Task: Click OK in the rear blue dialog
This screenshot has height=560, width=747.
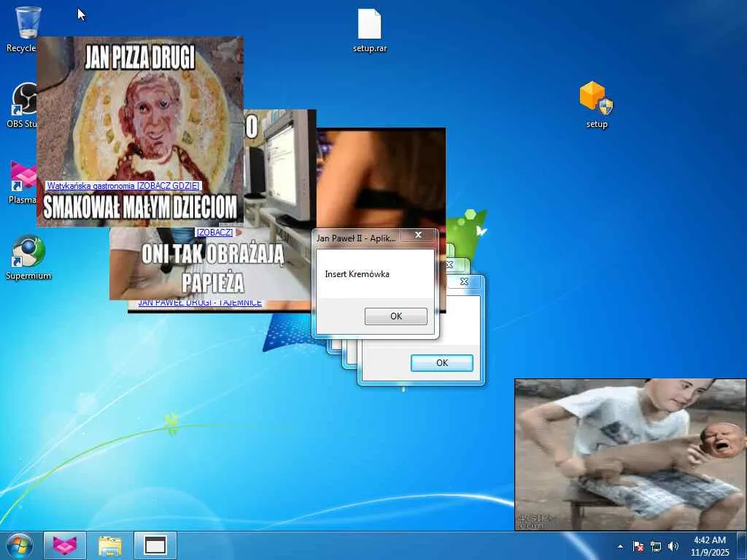Action: [x=441, y=363]
